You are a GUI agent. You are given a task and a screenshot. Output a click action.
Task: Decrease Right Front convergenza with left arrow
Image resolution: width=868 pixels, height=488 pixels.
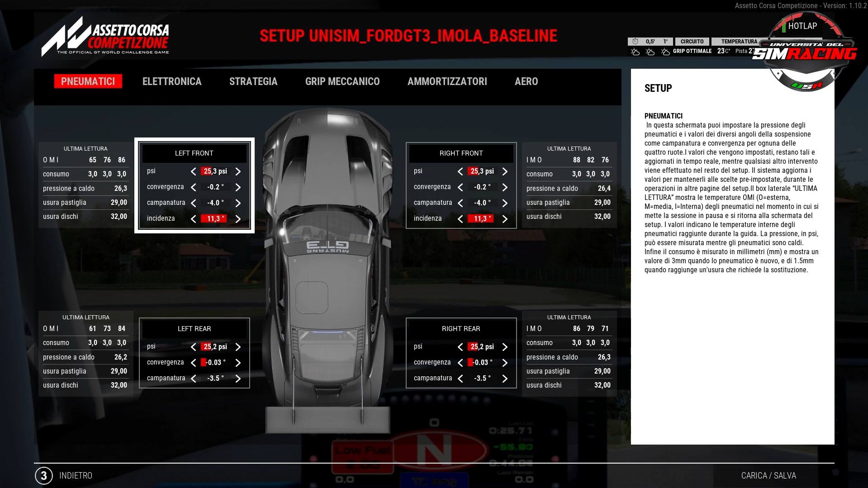tap(460, 187)
